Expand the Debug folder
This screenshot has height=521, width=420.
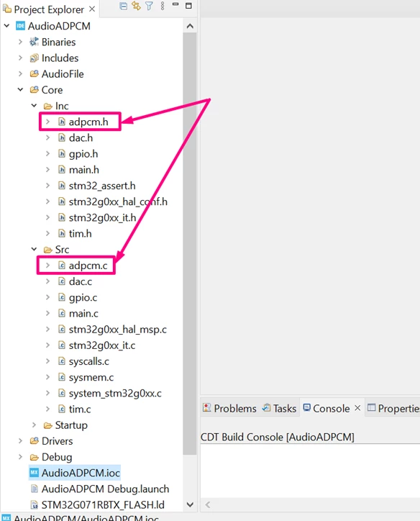pos(20,456)
